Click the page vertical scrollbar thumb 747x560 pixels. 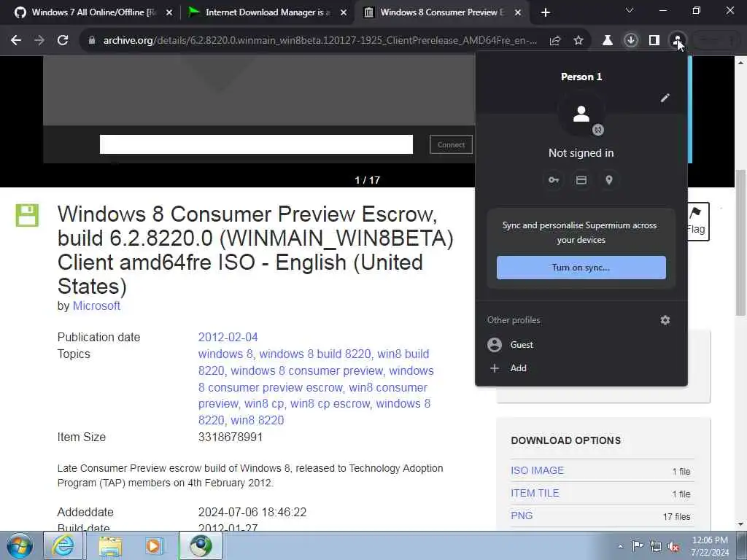point(741,243)
